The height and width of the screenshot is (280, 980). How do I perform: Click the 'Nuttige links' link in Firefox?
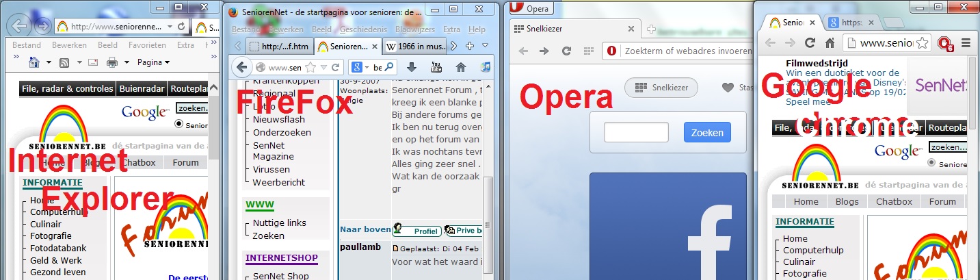(x=279, y=222)
